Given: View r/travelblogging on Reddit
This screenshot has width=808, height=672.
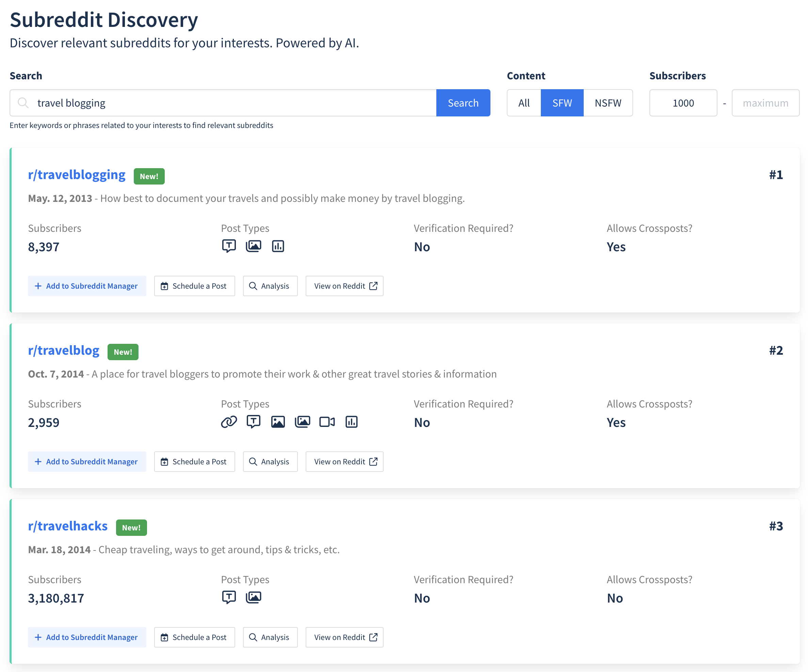Looking at the screenshot, I should [x=344, y=286].
